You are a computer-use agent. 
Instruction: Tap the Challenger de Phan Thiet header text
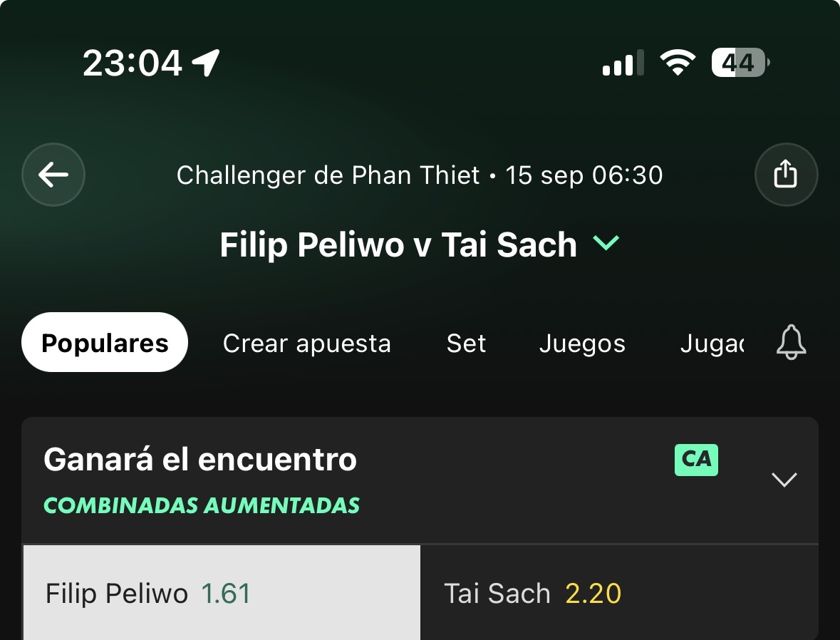[328, 175]
